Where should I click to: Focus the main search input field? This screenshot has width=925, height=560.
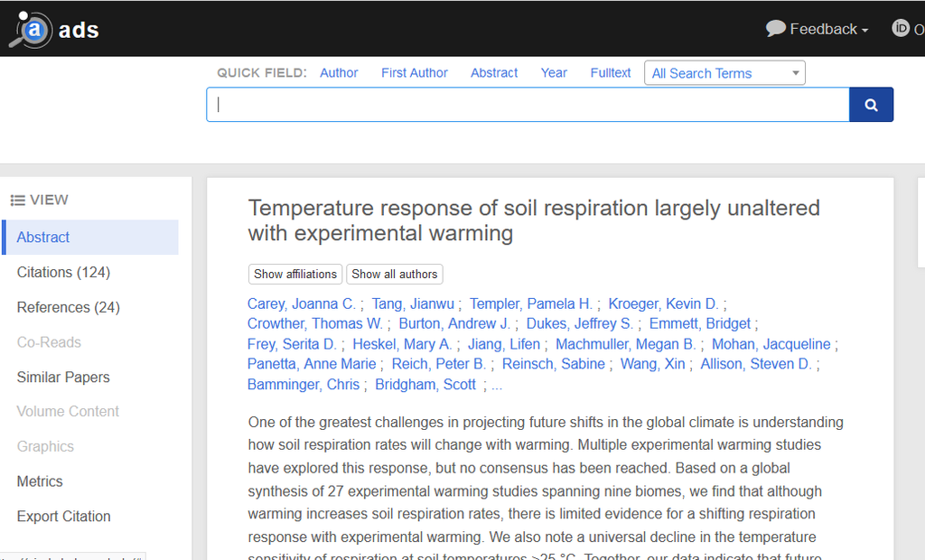(x=528, y=105)
